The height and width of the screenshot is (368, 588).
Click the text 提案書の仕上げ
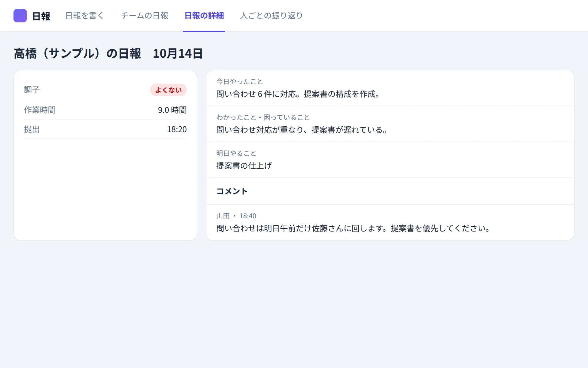[244, 166]
